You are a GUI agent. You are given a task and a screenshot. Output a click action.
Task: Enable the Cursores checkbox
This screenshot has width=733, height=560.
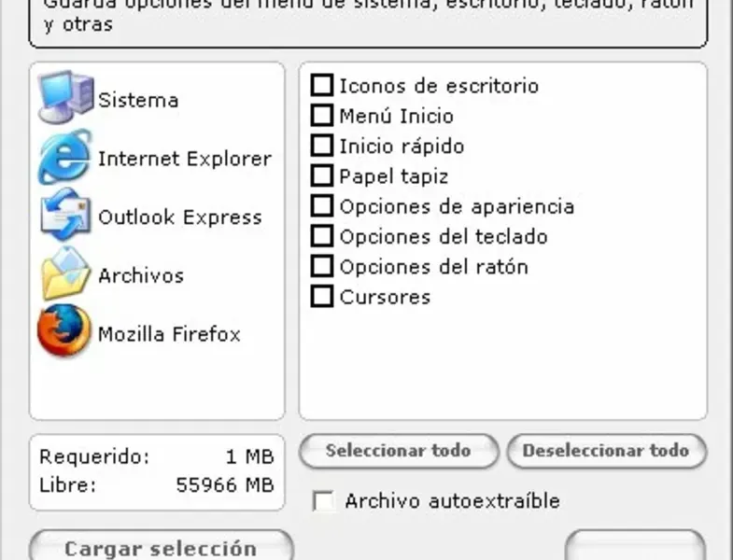[x=322, y=297]
